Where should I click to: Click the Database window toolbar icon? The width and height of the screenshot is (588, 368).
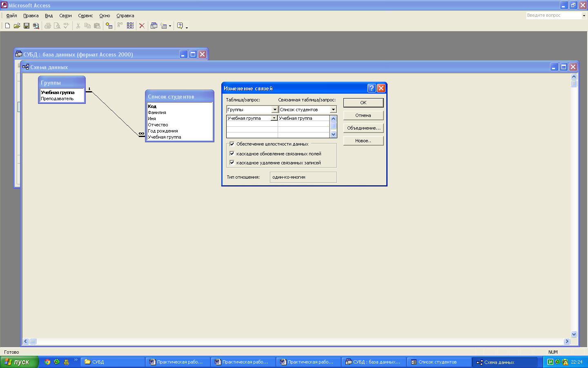[x=154, y=26]
